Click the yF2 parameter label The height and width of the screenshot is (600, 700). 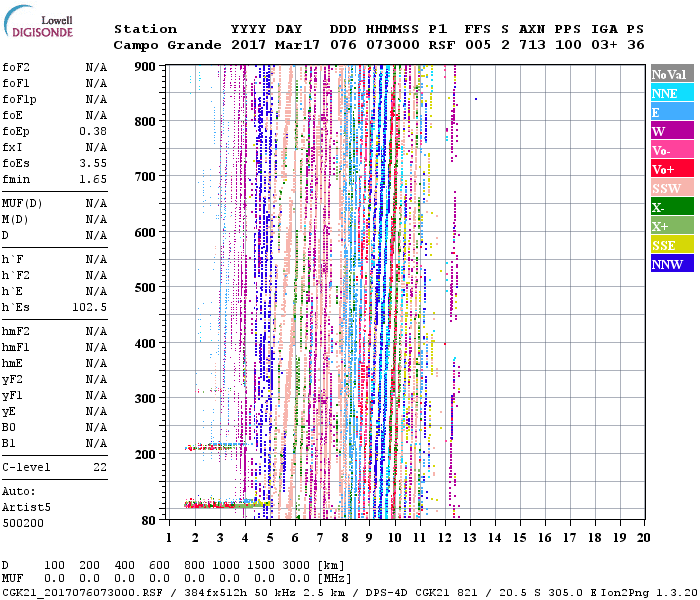coord(12,379)
